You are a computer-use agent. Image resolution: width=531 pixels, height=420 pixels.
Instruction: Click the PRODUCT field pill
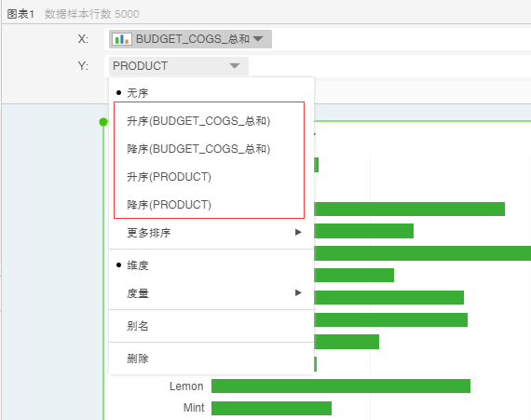179,66
